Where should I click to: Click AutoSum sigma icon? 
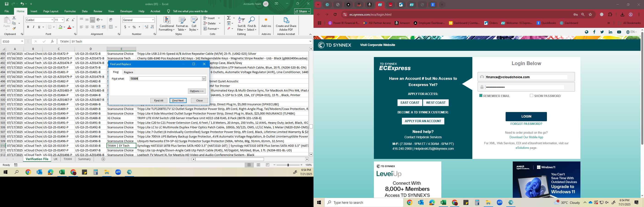tap(229, 18)
